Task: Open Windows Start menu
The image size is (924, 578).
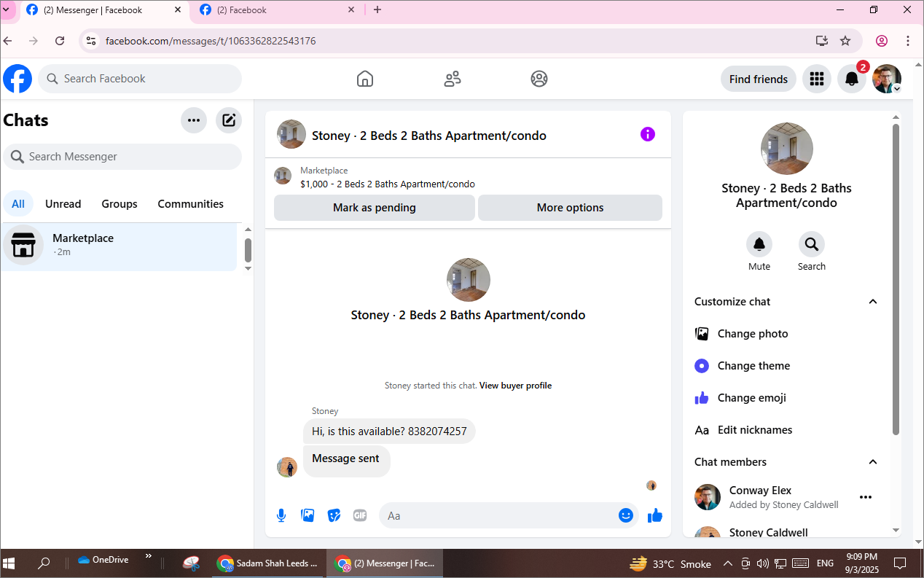Action: coord(9,563)
